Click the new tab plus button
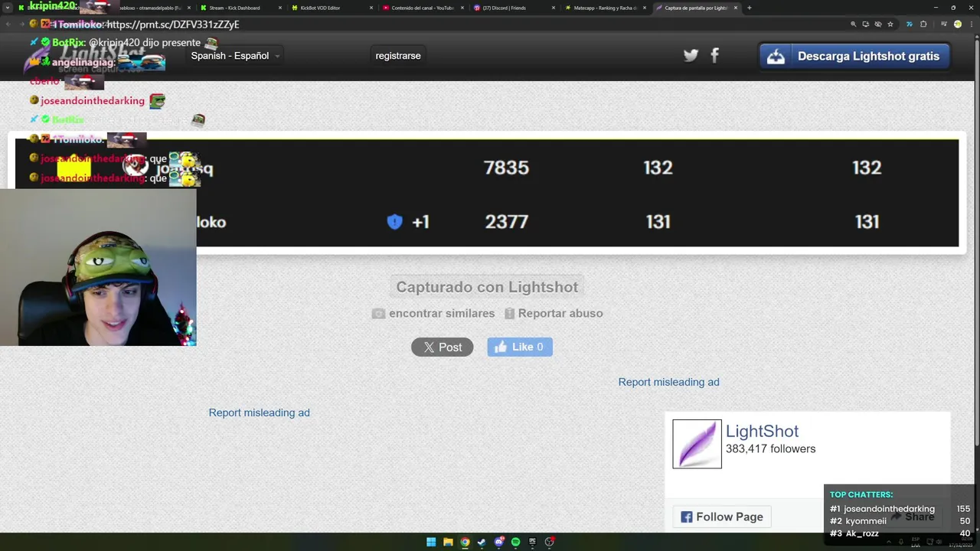The image size is (980, 551). [749, 8]
